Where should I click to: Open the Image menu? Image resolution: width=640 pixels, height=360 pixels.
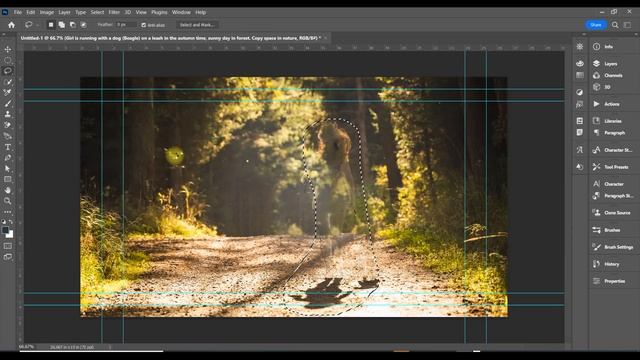coord(47,12)
